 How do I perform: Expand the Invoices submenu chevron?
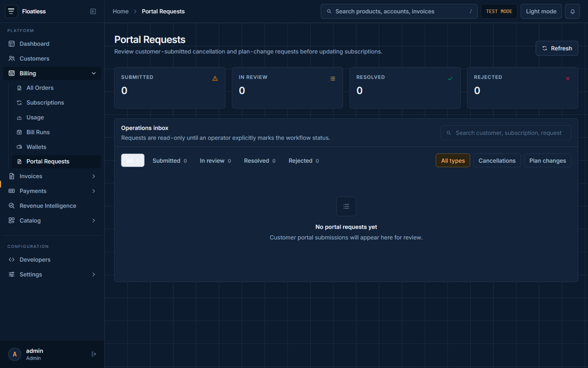click(94, 176)
